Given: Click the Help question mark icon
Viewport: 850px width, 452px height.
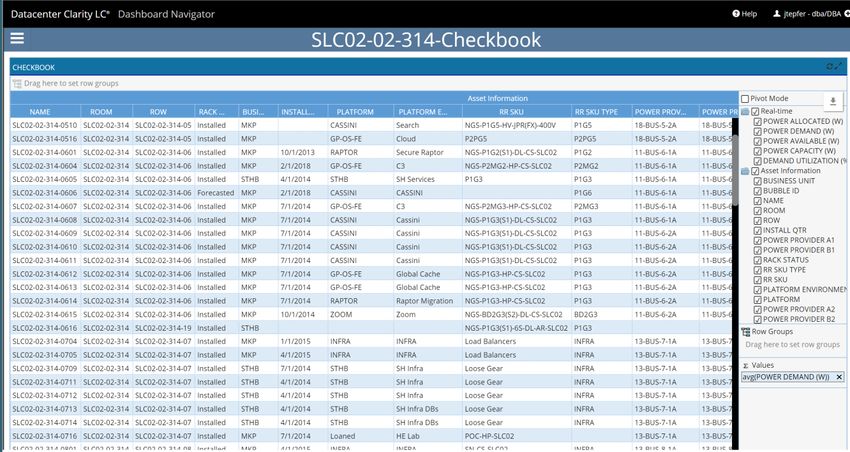Looking at the screenshot, I should pos(736,14).
